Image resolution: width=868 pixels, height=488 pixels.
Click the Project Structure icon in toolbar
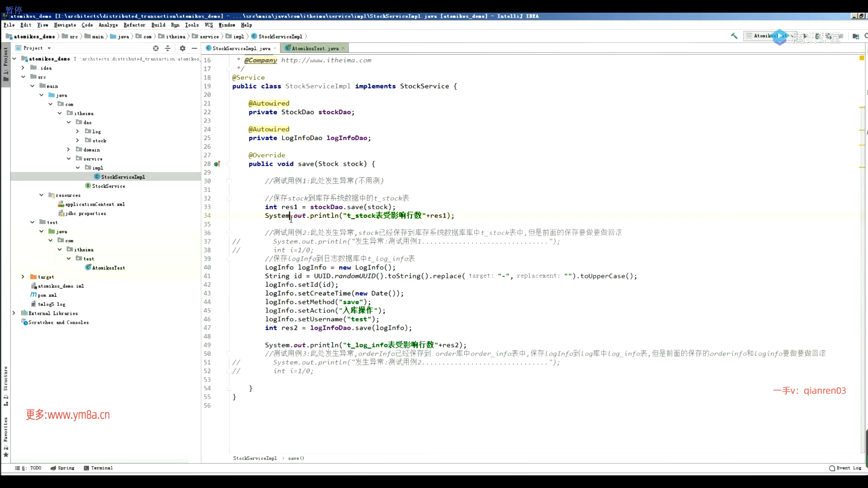tap(855, 36)
